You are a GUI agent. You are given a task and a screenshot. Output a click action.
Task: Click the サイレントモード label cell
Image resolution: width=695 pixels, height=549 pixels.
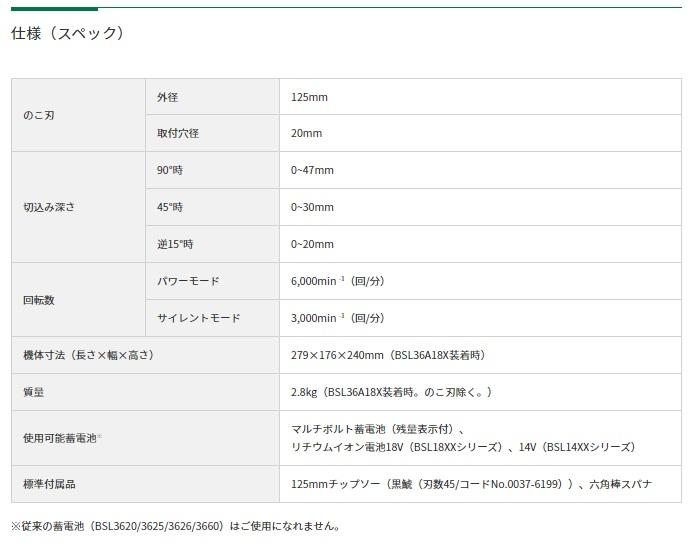[212, 318]
